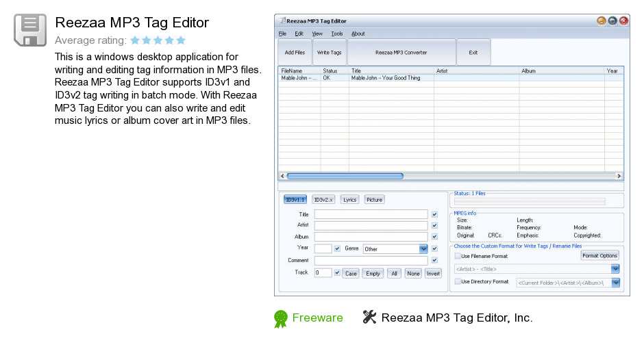Click the Artist column header
Viewport: 644px width, 349px height.
[476, 70]
